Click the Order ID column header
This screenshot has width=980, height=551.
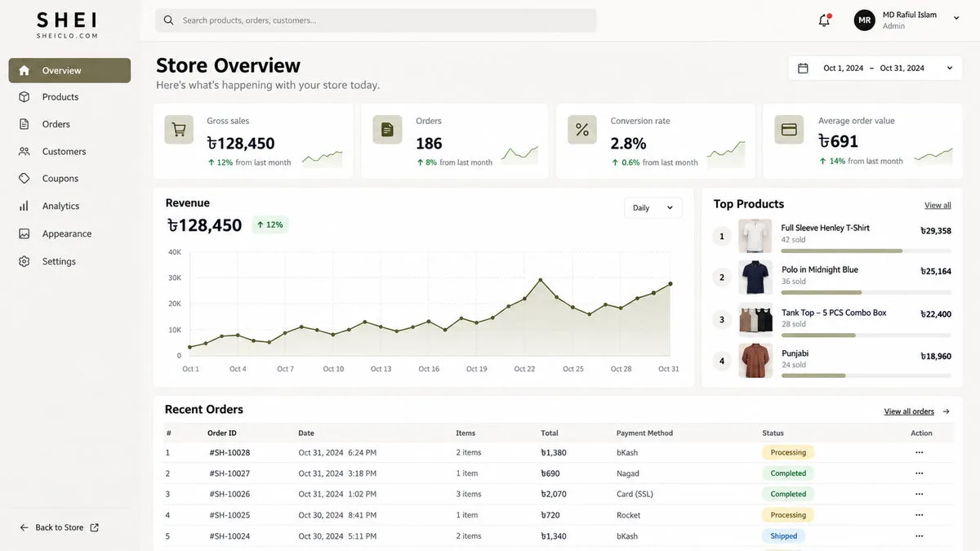coord(222,433)
